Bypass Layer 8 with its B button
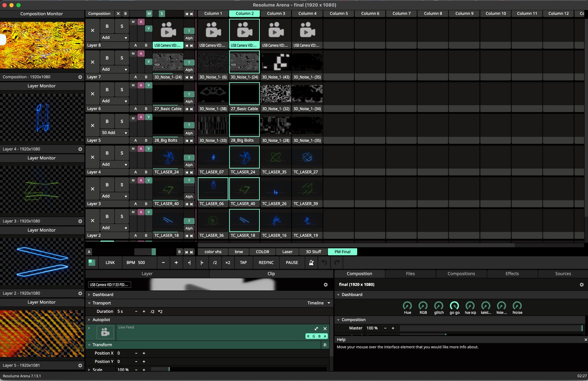 point(107,26)
